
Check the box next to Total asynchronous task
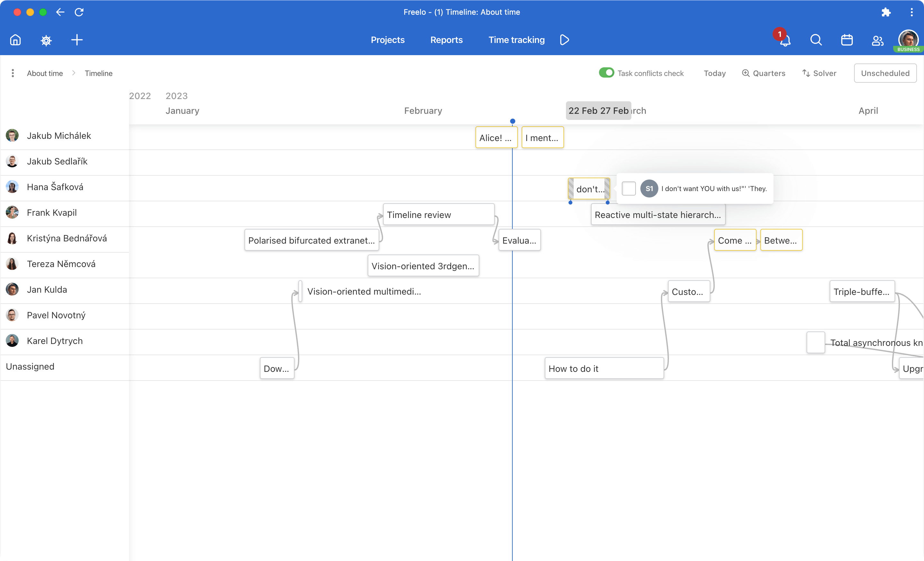[815, 342]
